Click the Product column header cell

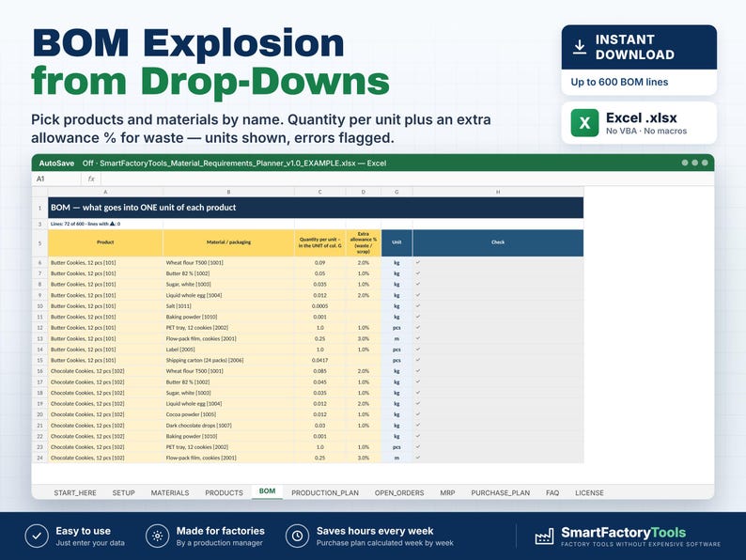pyautogui.click(x=105, y=242)
